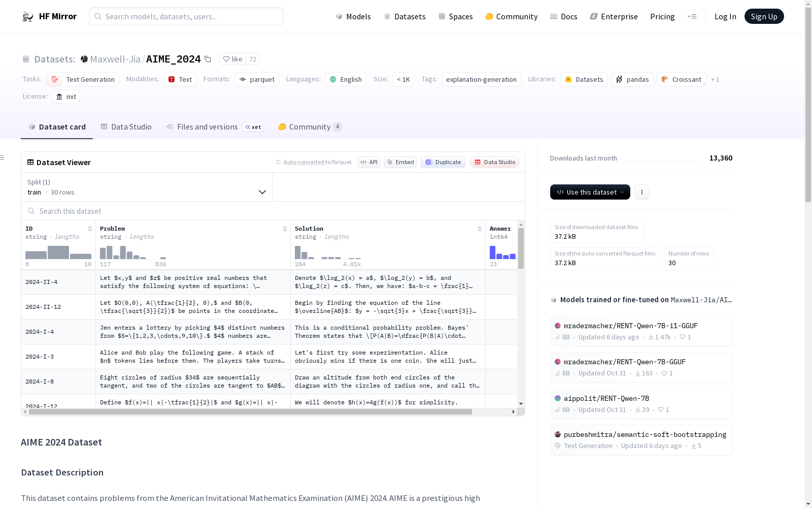
Task: Duplicate the dataset viewer
Action: 443,162
